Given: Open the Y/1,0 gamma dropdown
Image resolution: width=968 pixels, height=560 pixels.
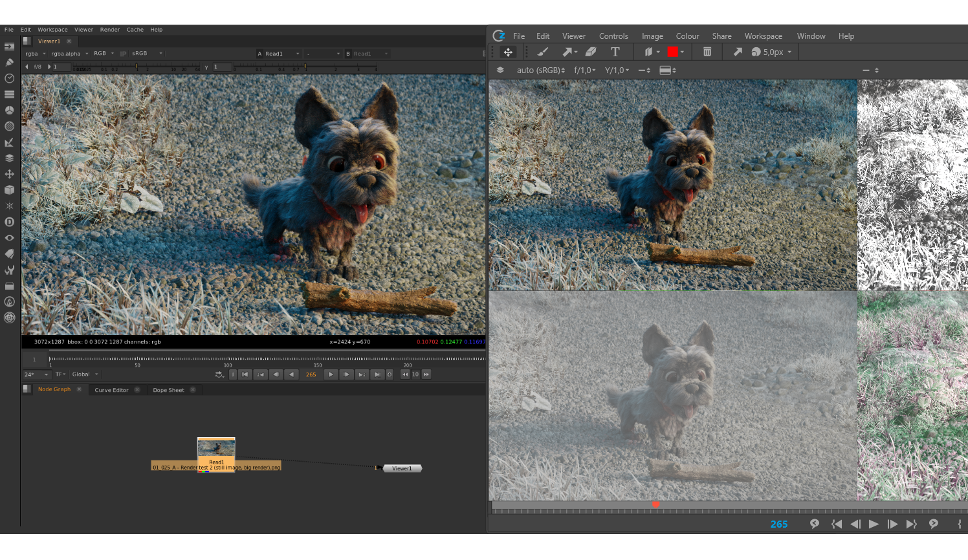Looking at the screenshot, I should tap(617, 70).
